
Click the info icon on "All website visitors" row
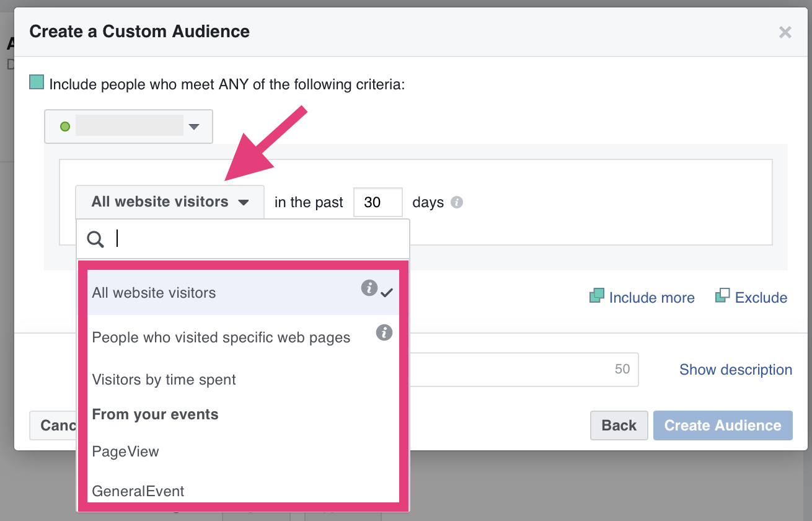(x=369, y=288)
